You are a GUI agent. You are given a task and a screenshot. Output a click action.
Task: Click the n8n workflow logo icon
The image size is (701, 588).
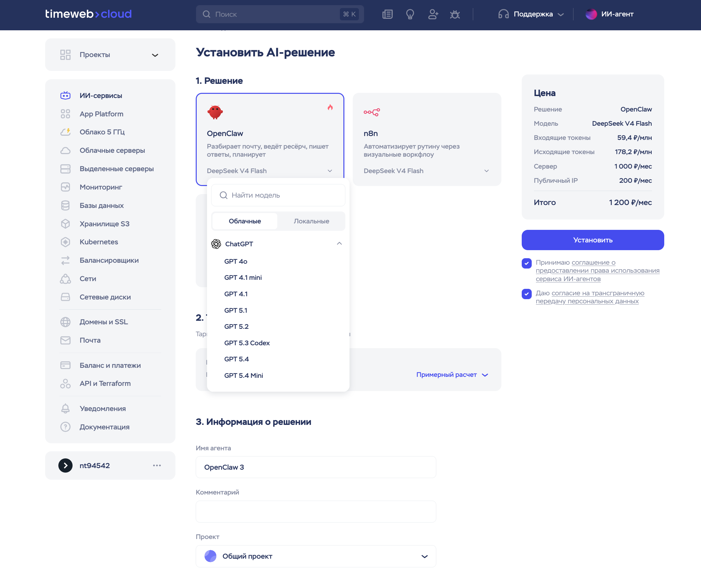(372, 112)
